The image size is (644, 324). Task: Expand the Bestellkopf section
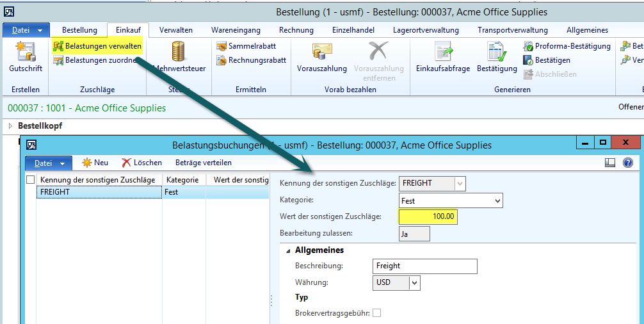[x=10, y=126]
